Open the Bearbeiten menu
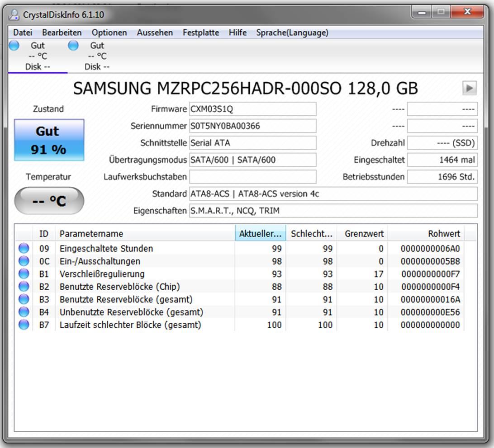The image size is (494, 448). pyautogui.click(x=62, y=33)
